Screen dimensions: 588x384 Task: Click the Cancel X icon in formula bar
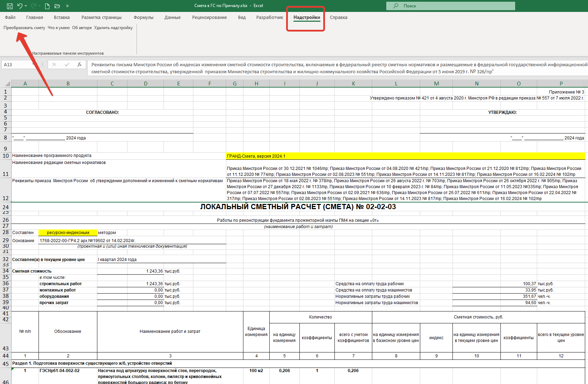[x=54, y=64]
